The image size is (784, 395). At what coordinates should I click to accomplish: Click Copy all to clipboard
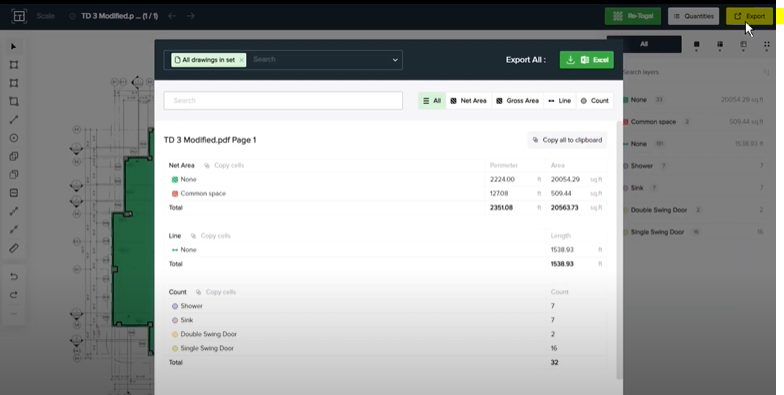567,140
